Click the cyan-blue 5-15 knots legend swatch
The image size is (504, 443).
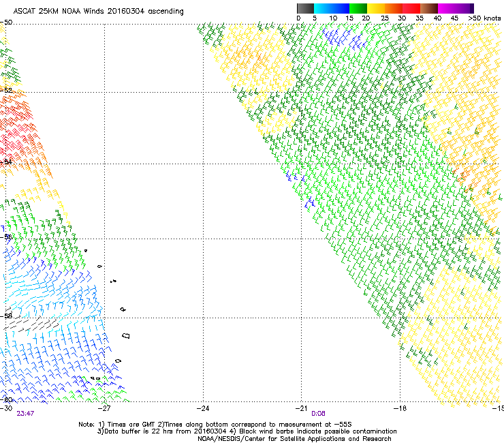coord(332,8)
